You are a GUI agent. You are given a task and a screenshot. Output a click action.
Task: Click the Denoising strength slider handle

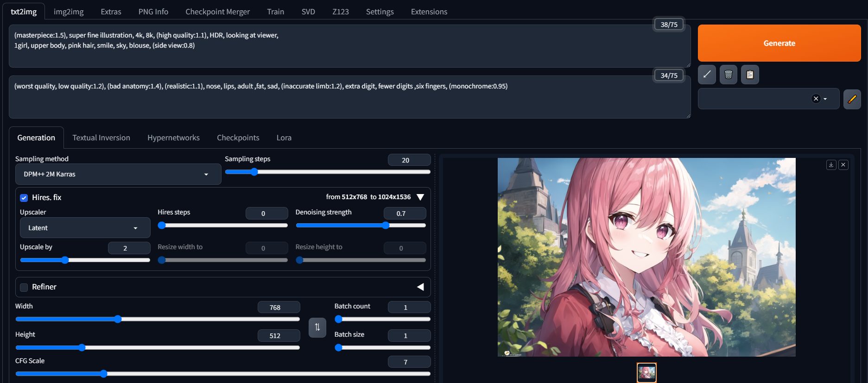click(x=386, y=226)
